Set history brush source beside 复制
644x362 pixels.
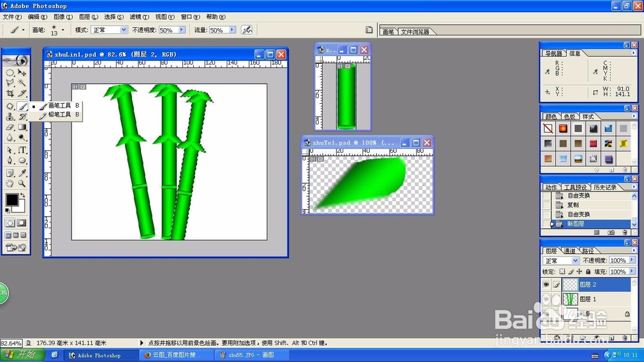click(546, 205)
